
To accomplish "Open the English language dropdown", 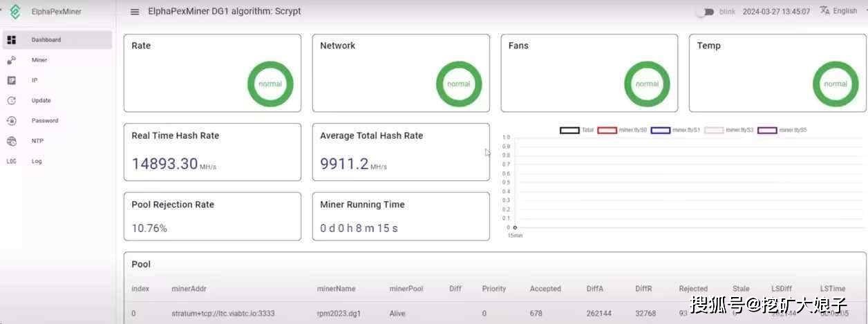I will 838,11.
